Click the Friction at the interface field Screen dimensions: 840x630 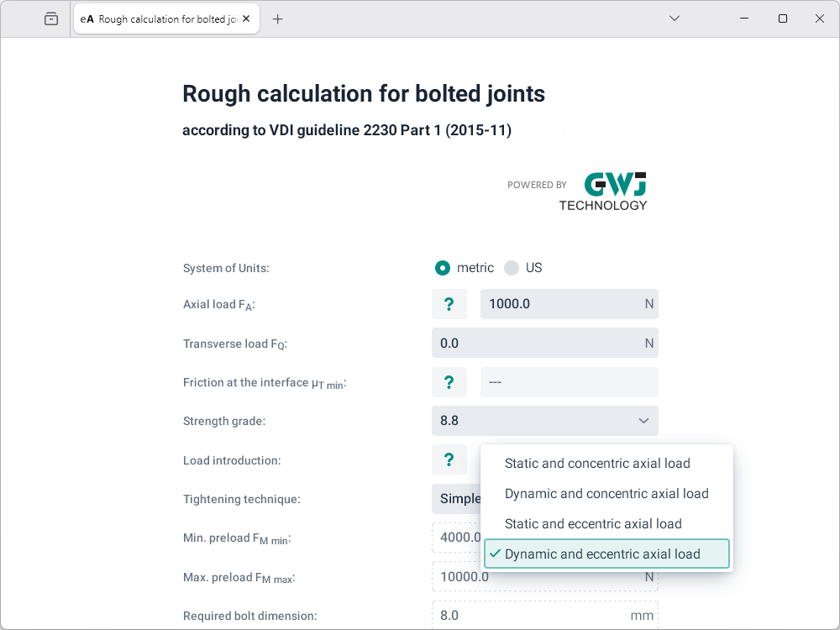569,382
